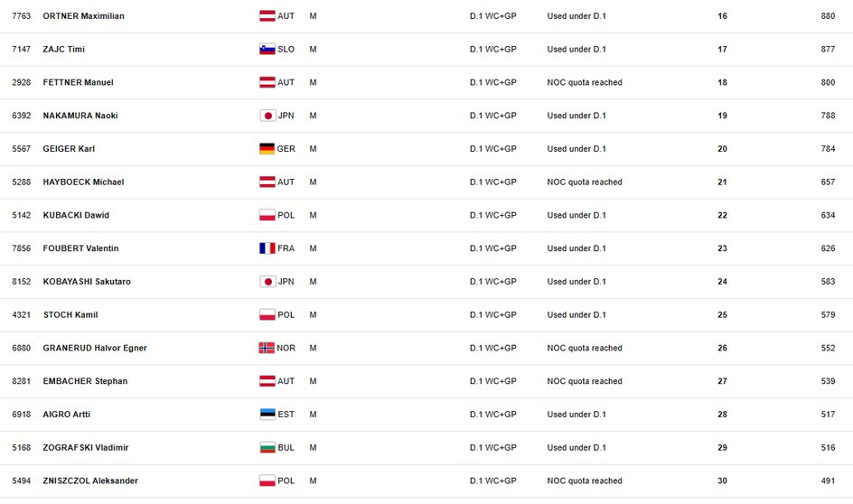Click the 880 points value
The height and width of the screenshot is (504, 853).
coord(828,16)
